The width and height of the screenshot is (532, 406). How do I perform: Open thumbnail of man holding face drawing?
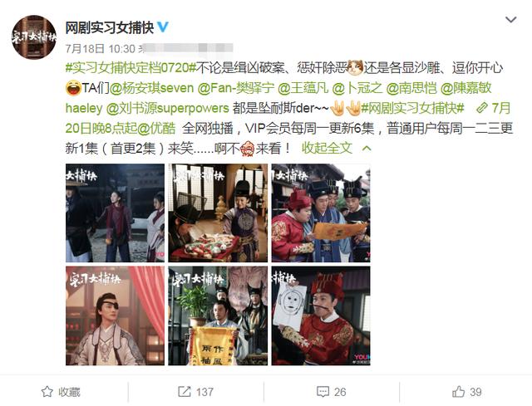click(x=321, y=316)
